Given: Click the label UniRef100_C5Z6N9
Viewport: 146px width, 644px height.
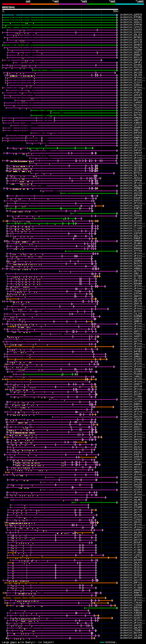Looking at the screenshot, I should click(x=131, y=50).
